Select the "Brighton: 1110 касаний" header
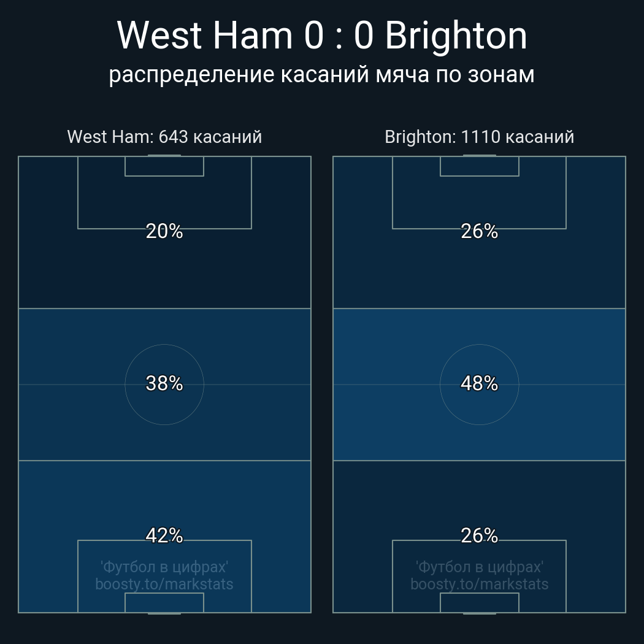 pos(479,136)
